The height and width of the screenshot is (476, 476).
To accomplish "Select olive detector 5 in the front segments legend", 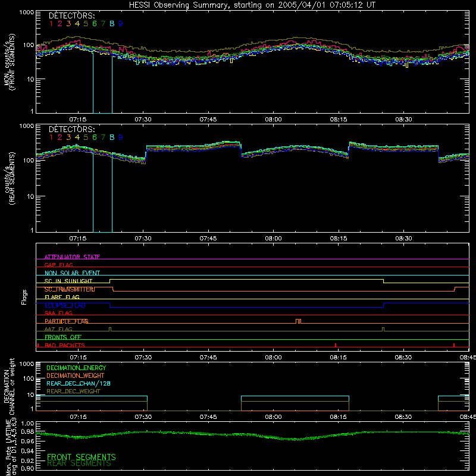I will (86, 24).
